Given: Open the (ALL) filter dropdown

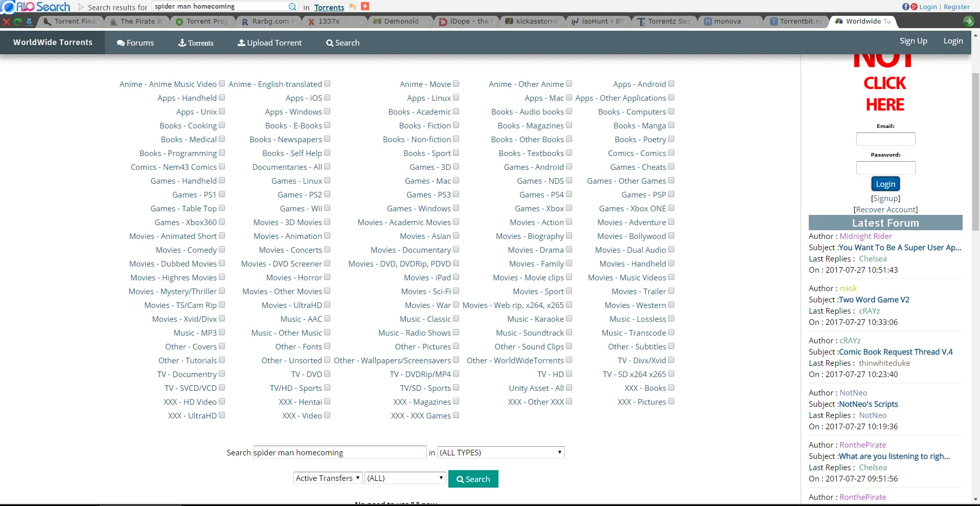Looking at the screenshot, I should click(405, 478).
